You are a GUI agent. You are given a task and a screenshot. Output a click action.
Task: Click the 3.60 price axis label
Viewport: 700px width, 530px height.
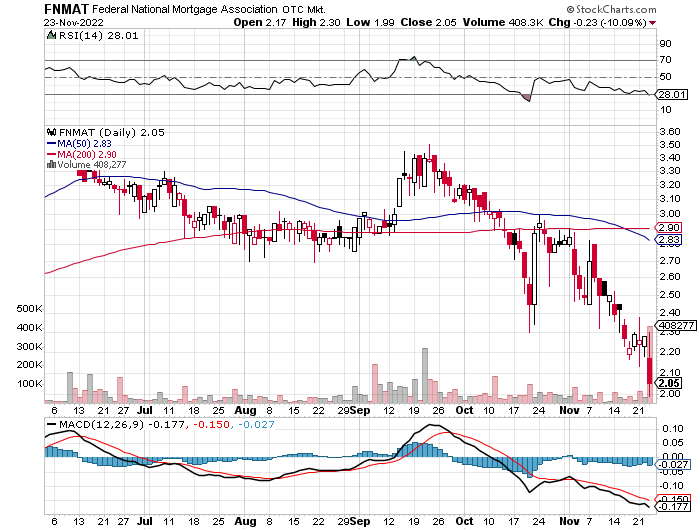coord(670,132)
